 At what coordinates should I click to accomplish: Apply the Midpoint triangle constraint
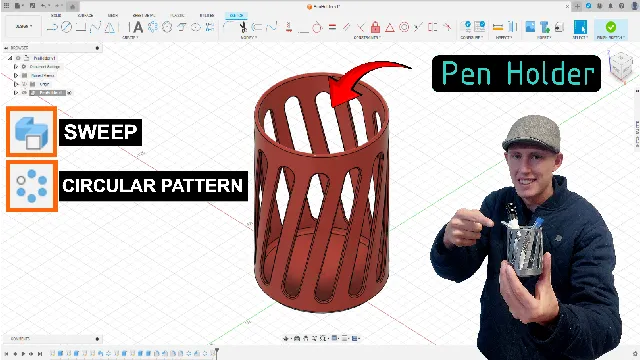click(x=390, y=27)
